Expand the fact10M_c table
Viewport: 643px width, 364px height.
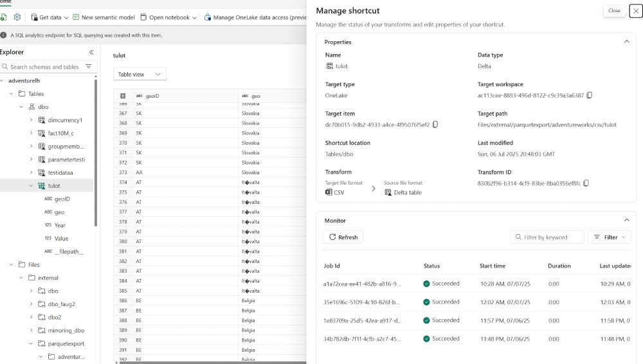coord(31,133)
